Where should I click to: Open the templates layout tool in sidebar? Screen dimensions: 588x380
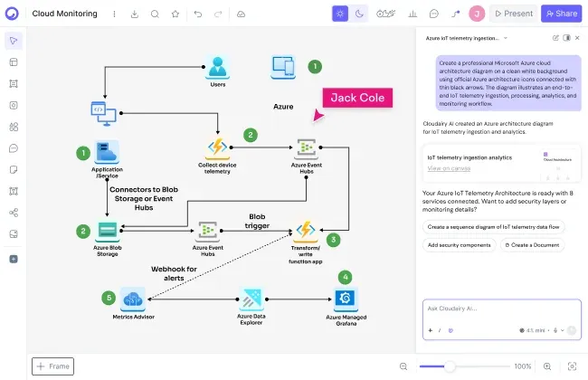(x=14, y=62)
